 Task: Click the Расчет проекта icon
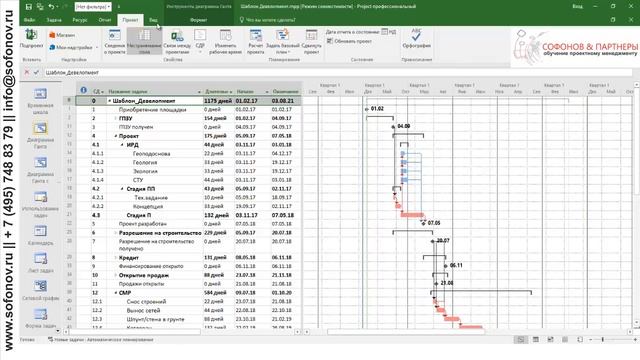[256, 42]
